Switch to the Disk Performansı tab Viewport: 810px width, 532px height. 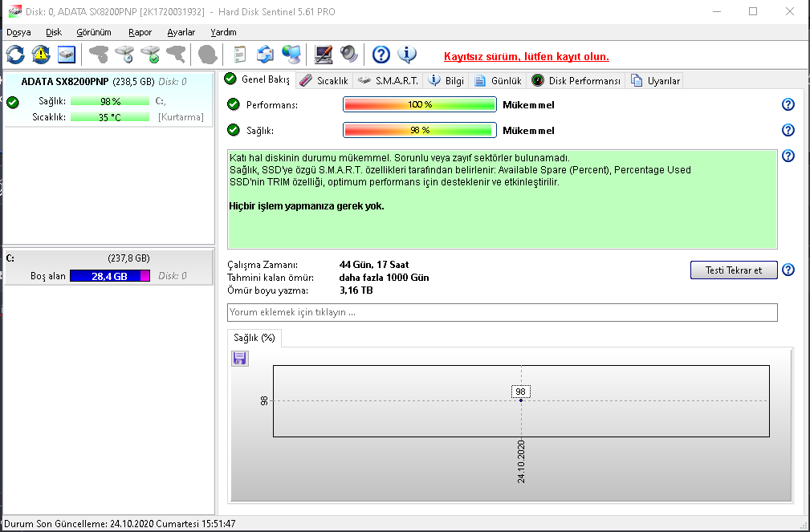[576, 80]
